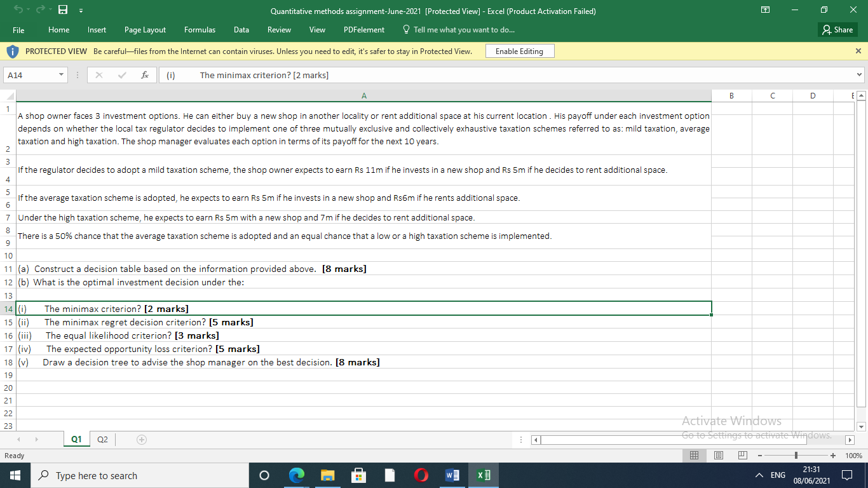Open Page Break Preview from the status bar

click(742, 455)
